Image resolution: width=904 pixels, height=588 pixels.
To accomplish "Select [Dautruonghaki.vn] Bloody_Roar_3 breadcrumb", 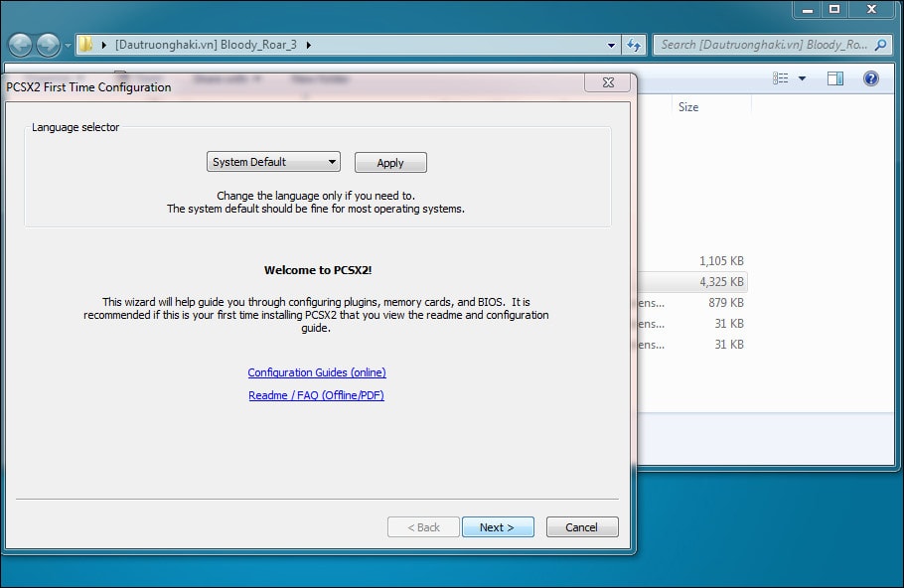I will click(x=206, y=45).
